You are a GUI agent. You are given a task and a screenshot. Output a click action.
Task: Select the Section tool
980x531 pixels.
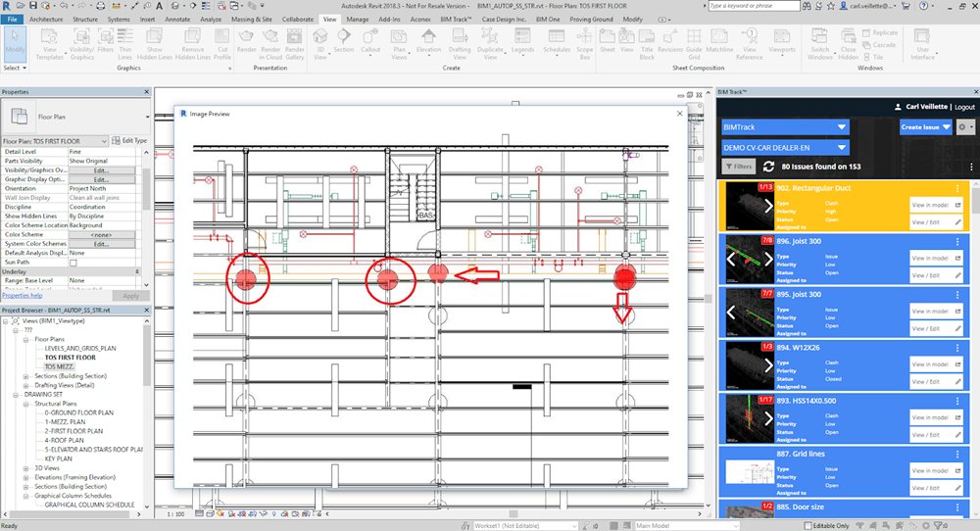click(344, 41)
